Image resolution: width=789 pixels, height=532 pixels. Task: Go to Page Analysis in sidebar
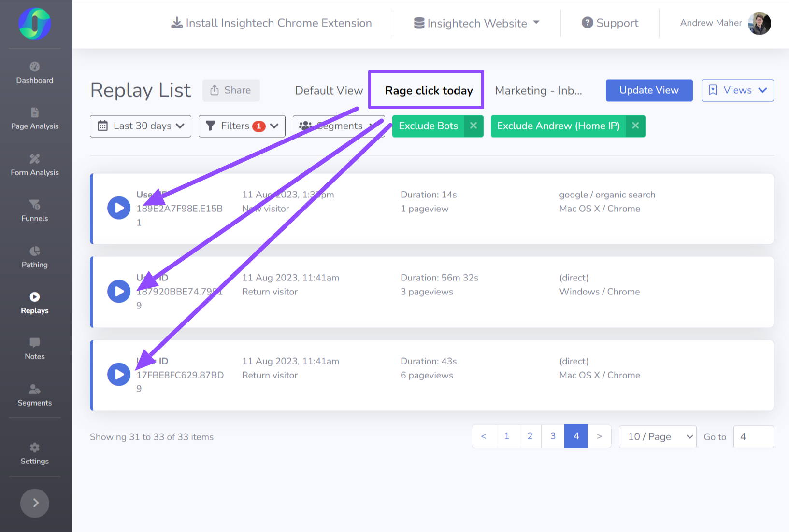click(35, 119)
